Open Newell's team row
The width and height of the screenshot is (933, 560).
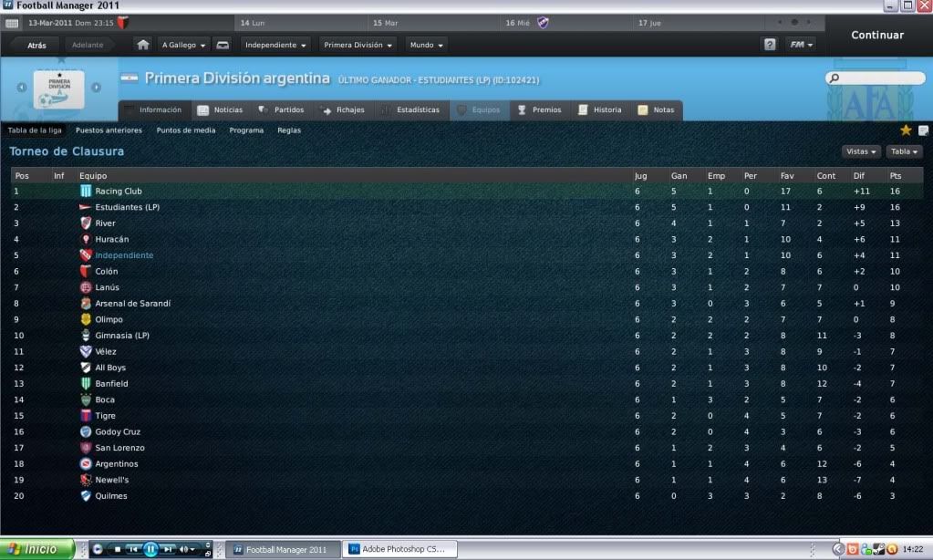tap(467, 481)
